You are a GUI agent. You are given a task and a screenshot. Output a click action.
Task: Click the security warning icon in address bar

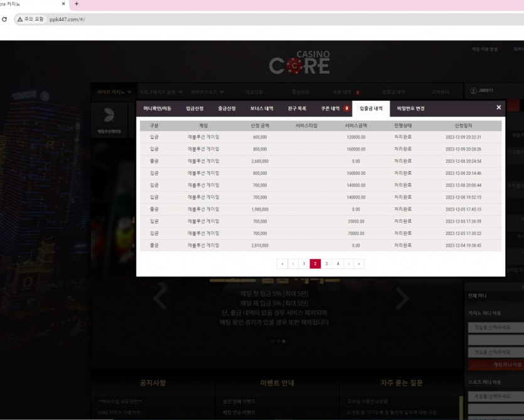[20, 19]
